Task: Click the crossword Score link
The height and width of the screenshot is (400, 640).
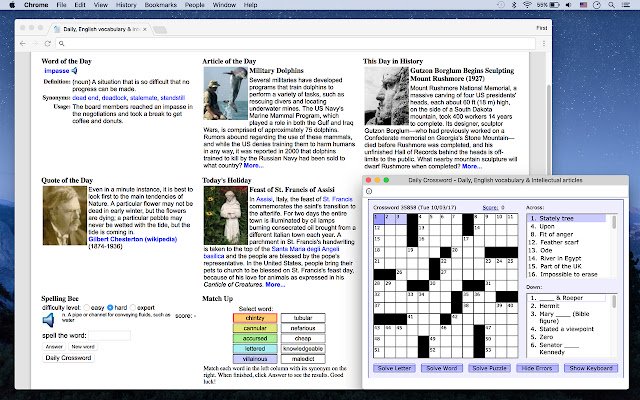Action: (x=490, y=208)
